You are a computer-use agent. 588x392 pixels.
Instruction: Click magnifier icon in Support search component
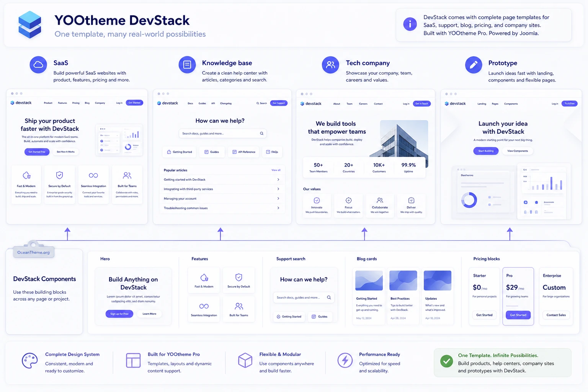point(329,297)
